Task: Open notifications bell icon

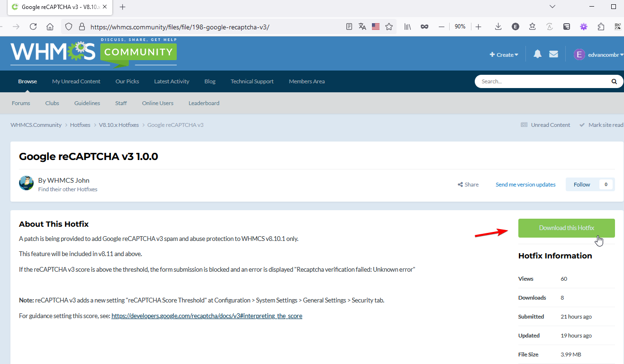Action: (537, 54)
